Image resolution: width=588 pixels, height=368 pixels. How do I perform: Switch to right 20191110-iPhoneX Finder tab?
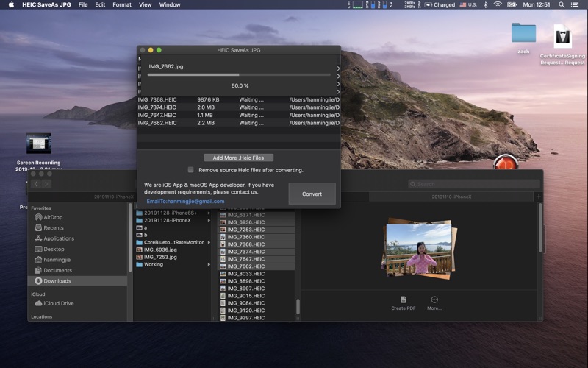click(x=451, y=197)
